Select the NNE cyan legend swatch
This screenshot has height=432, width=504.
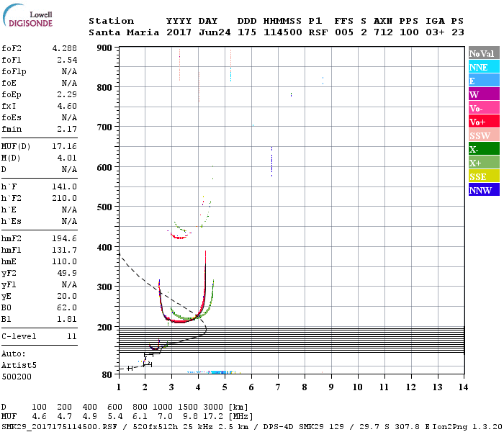(x=484, y=66)
